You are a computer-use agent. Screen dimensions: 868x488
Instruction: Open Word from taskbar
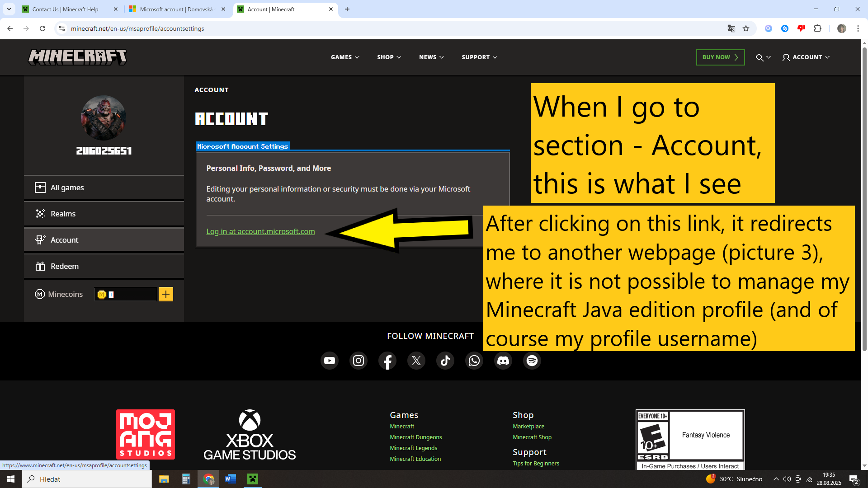click(231, 479)
